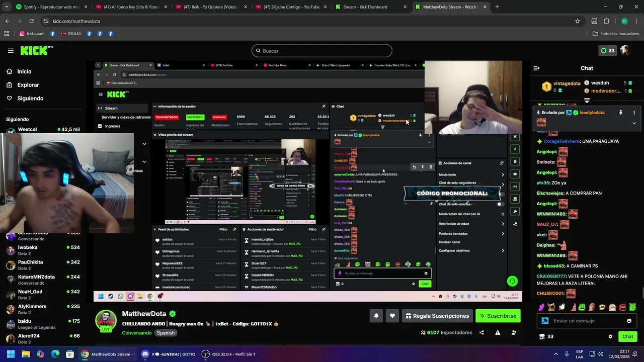Open chat identity badge selector
This screenshot has width=644, height=362.
(545, 321)
